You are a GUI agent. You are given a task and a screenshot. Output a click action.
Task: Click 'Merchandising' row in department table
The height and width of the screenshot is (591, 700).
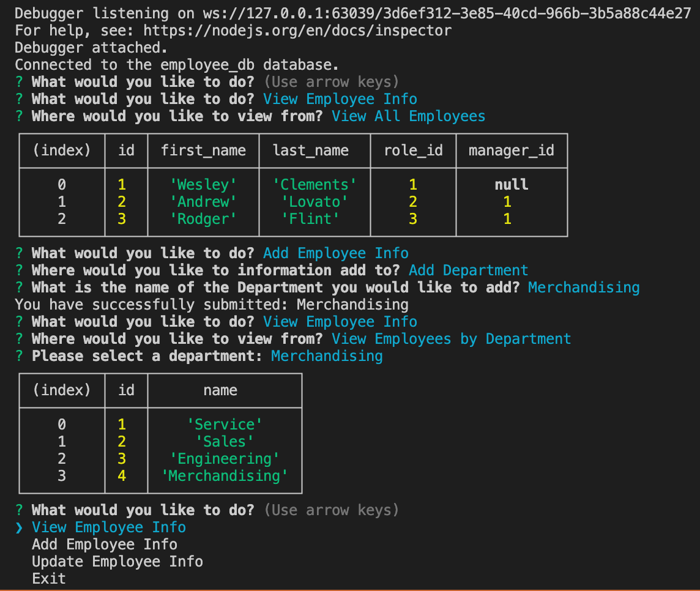click(225, 476)
